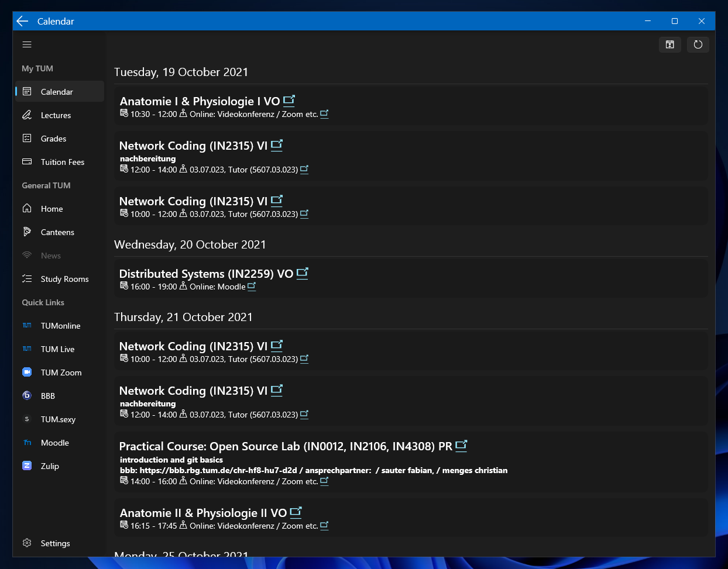Open Zulip quick link
The image size is (728, 569).
(60, 466)
